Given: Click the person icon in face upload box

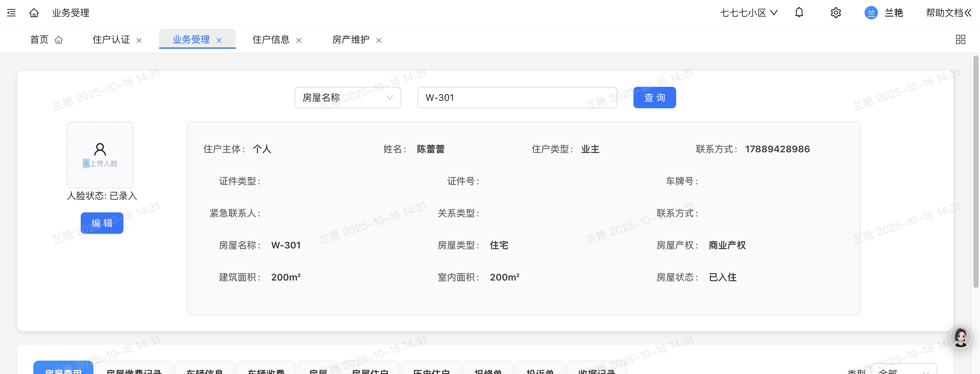Looking at the screenshot, I should (x=100, y=149).
